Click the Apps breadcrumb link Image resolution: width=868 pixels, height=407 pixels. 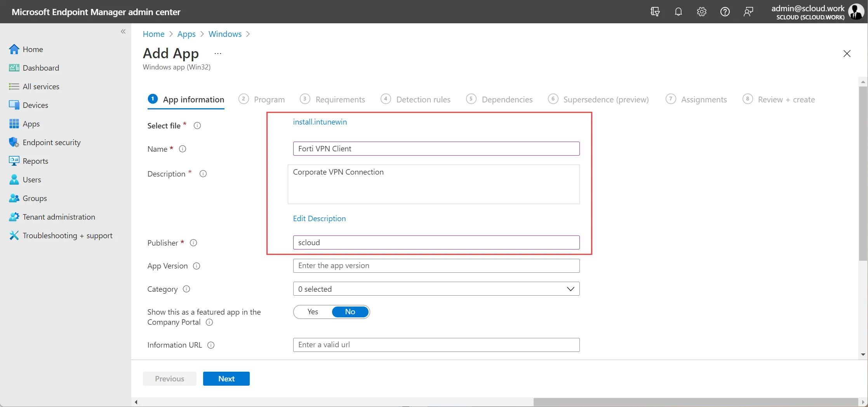pyautogui.click(x=186, y=34)
